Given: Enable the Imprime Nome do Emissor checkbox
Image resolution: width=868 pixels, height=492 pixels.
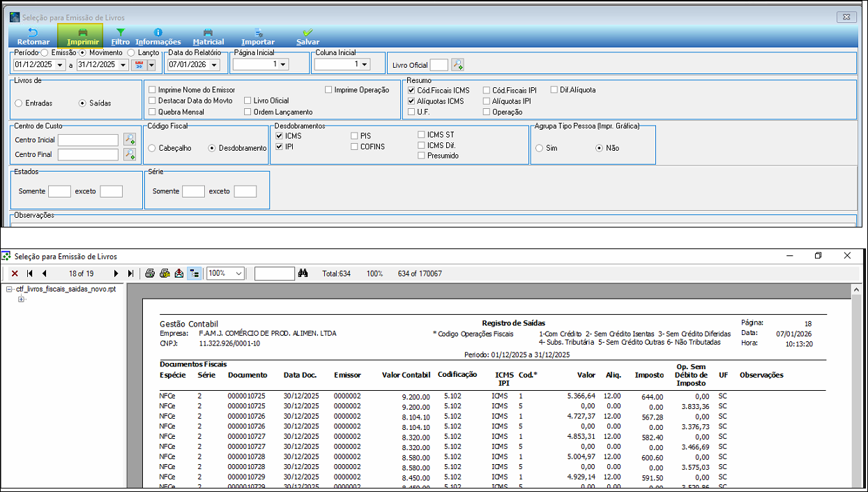Looking at the screenshot, I should [152, 90].
